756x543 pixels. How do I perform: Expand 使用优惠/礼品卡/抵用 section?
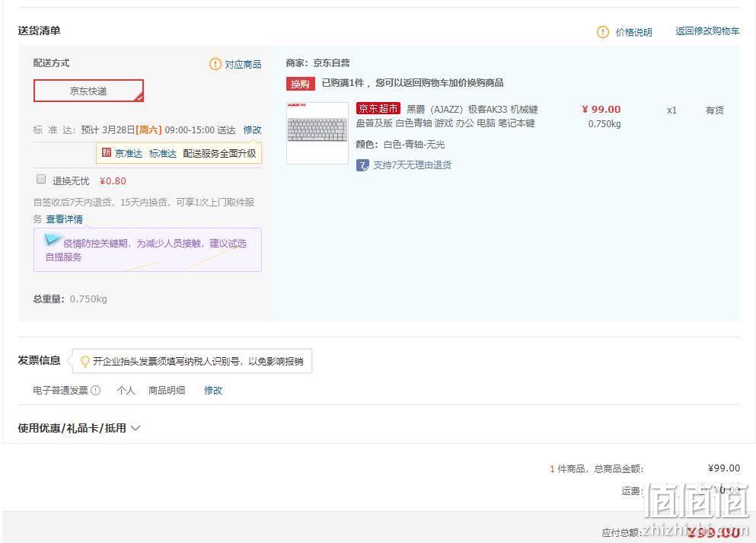tap(79, 428)
